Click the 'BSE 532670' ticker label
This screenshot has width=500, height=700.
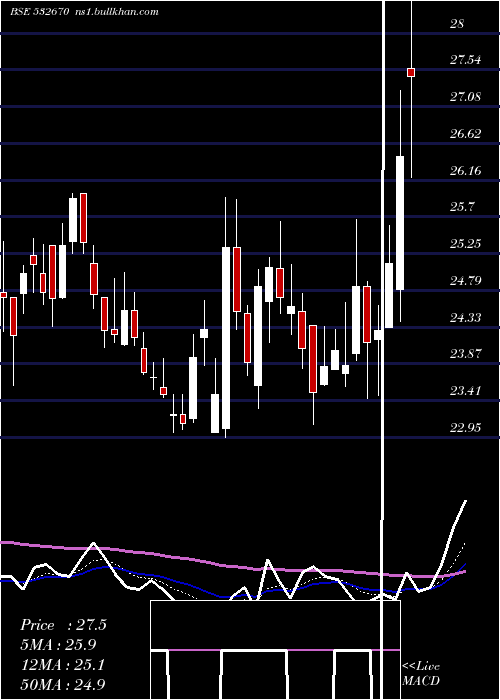[39, 12]
